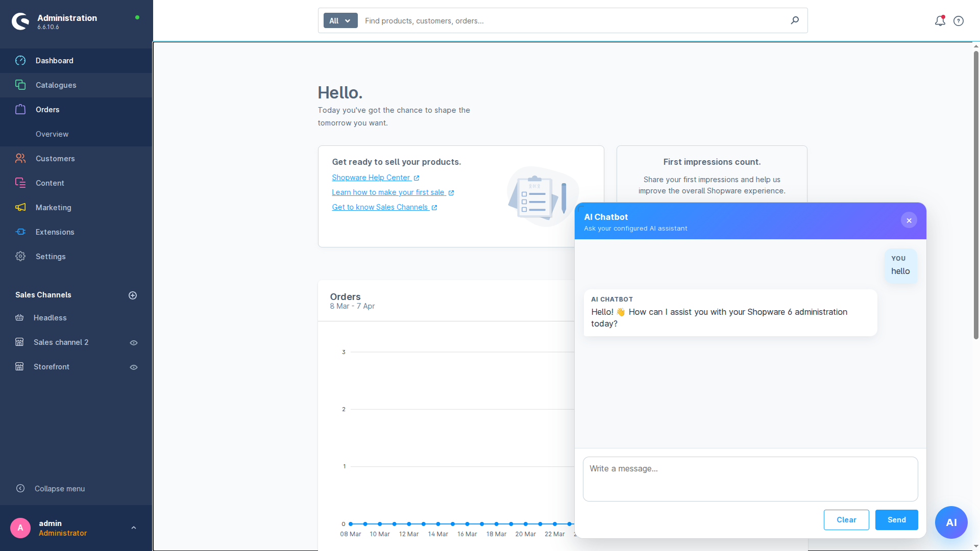Click the Storefront channel icon
The width and height of the screenshot is (980, 551).
tap(19, 367)
